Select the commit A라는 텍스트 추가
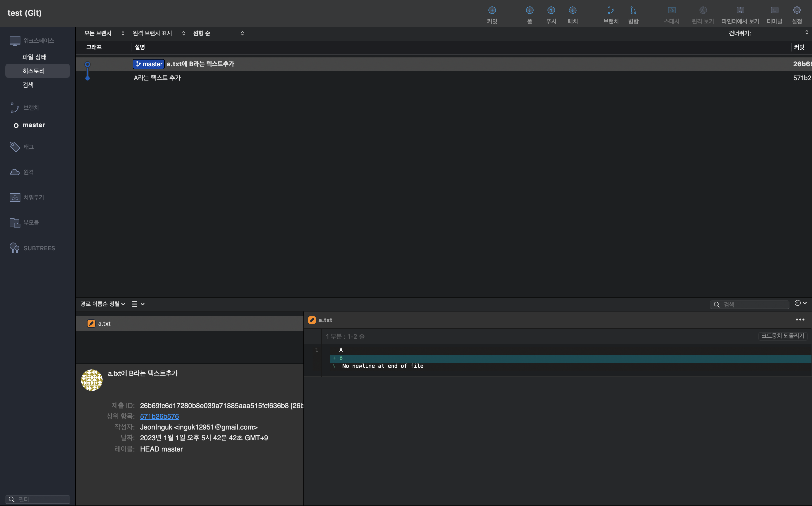This screenshot has width=812, height=506. (157, 78)
